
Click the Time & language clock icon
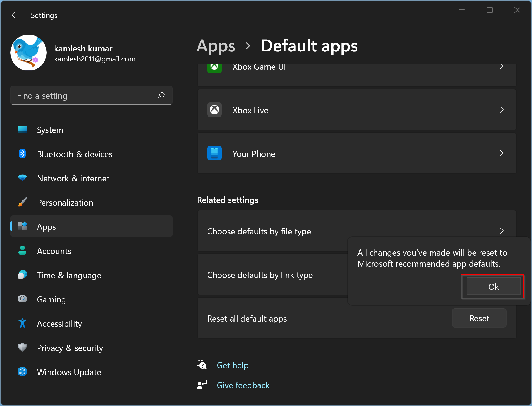22,275
